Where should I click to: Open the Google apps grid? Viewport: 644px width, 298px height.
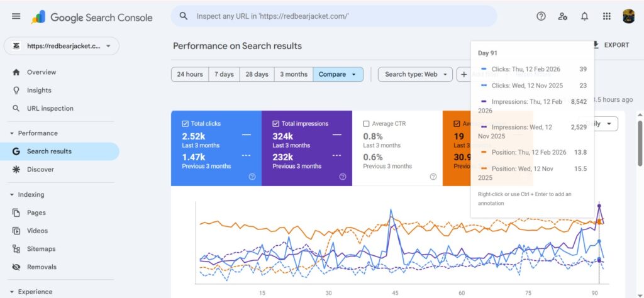click(607, 16)
